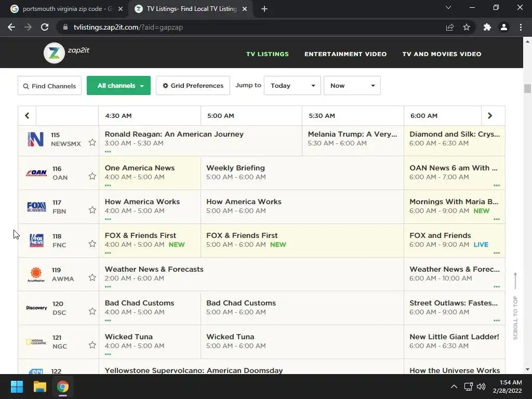Open Chrome profile icon

(504, 27)
